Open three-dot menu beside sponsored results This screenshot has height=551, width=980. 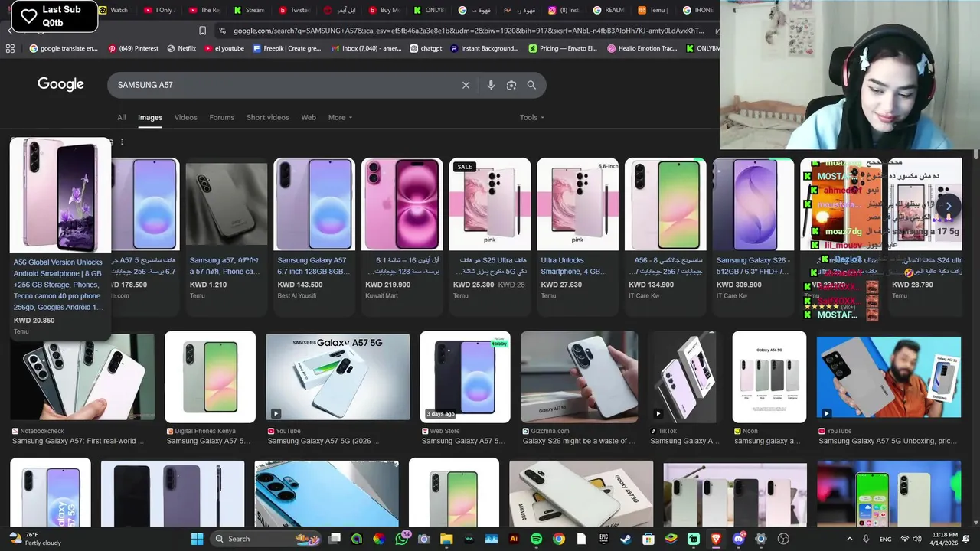coord(122,142)
